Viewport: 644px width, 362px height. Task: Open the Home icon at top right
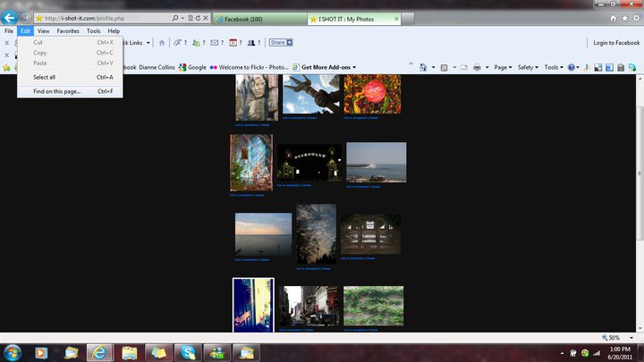[x=613, y=18]
